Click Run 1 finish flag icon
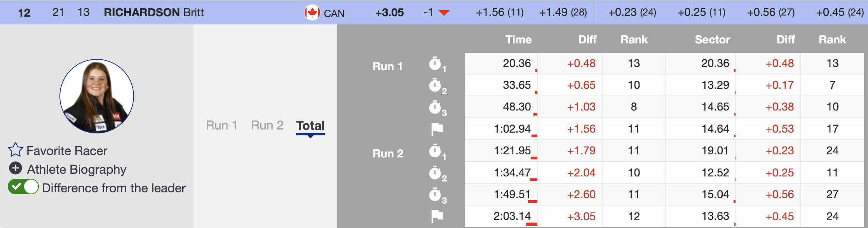The height and width of the screenshot is (228, 868). 437,129
